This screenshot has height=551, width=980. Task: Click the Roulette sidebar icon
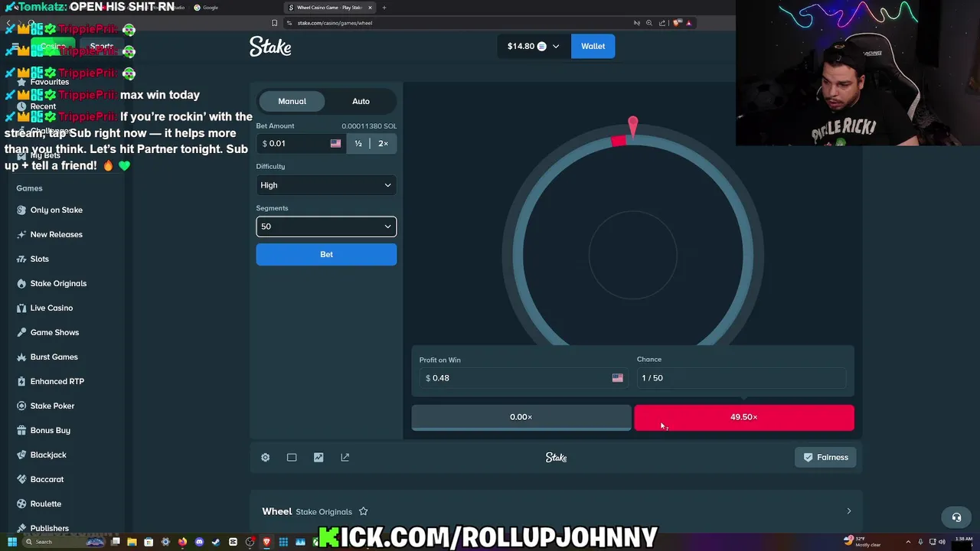click(21, 504)
